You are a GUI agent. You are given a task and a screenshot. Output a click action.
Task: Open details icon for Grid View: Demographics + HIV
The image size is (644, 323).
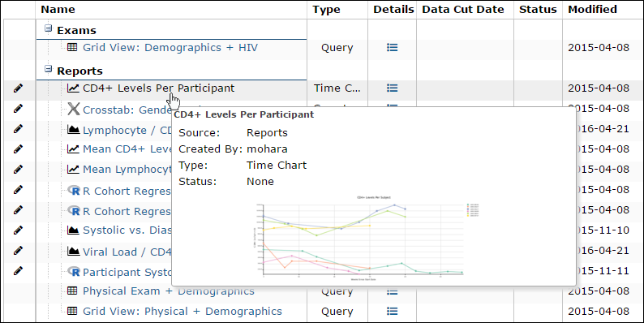(393, 48)
